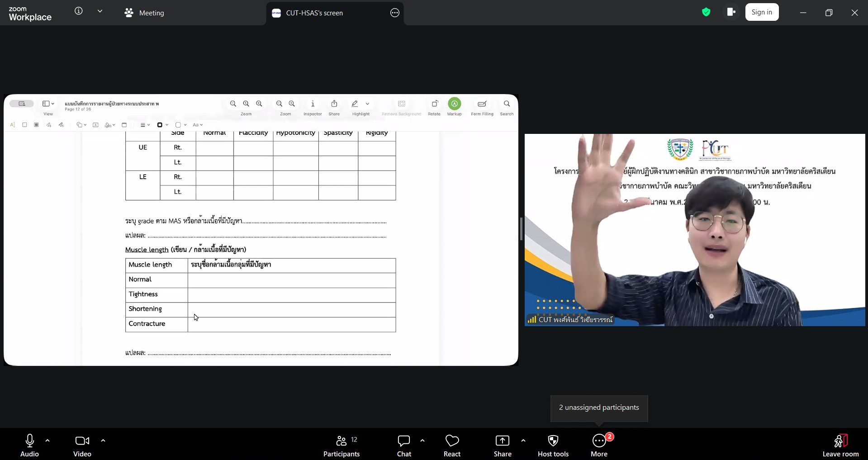The width and height of the screenshot is (868, 460).
Task: Open the Participants panel
Action: (342, 446)
